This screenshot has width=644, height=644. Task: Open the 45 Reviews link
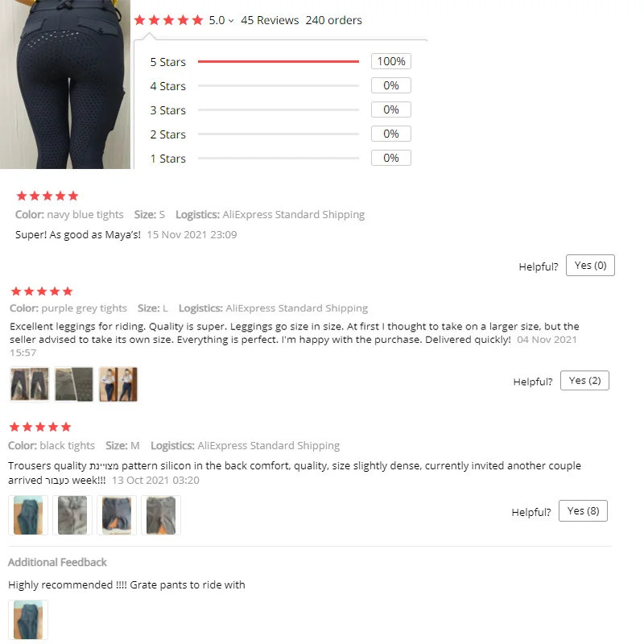point(270,20)
